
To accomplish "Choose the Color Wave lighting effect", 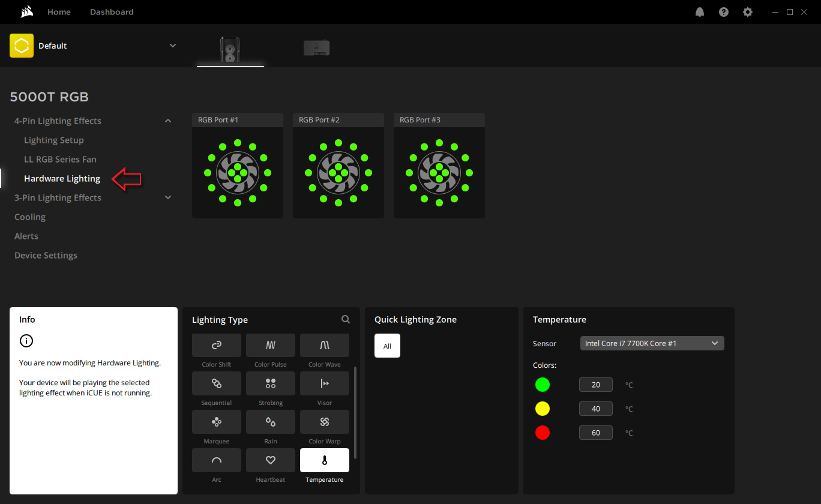I will coord(325,345).
